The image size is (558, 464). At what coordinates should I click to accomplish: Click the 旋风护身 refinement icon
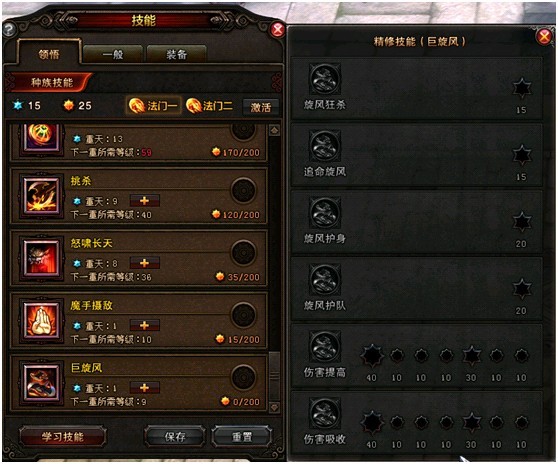(325, 213)
